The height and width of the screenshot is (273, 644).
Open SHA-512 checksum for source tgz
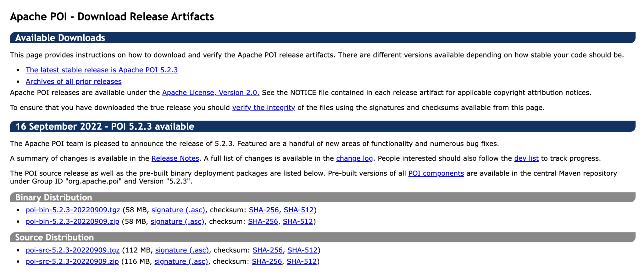pos(303,250)
